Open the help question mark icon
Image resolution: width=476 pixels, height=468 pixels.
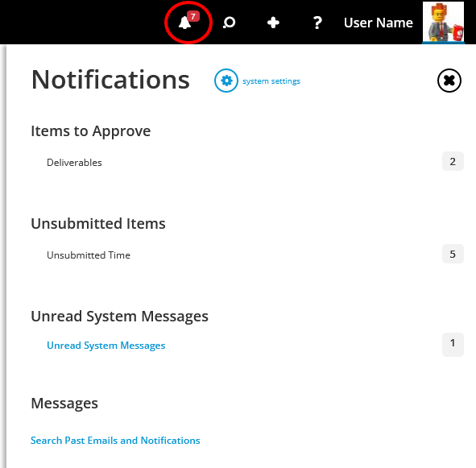click(x=317, y=23)
